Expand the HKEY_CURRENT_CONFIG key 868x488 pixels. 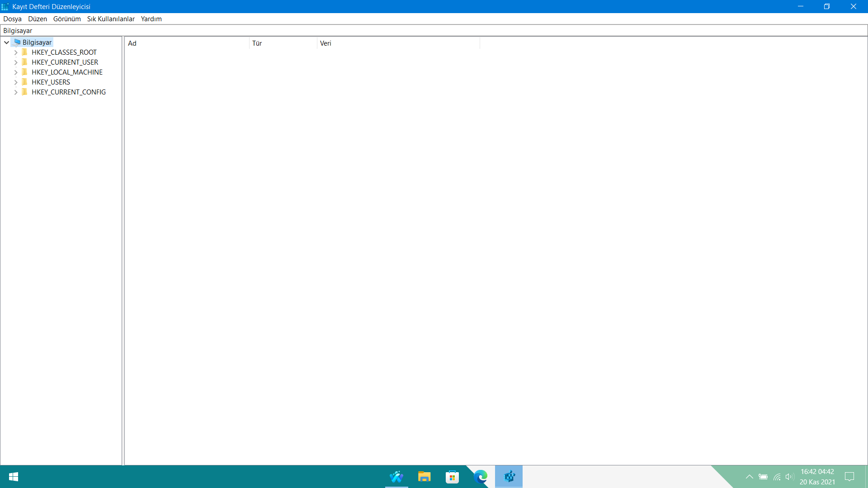(x=16, y=92)
